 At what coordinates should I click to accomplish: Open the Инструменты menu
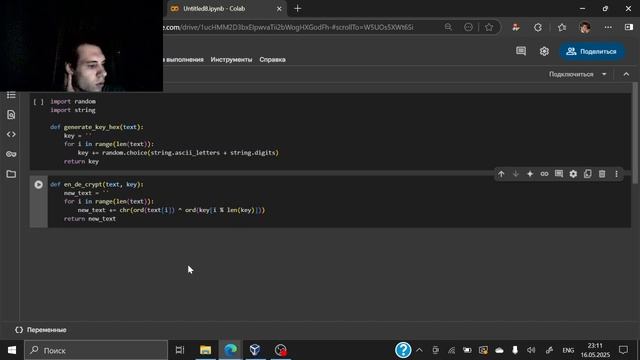tap(231, 60)
